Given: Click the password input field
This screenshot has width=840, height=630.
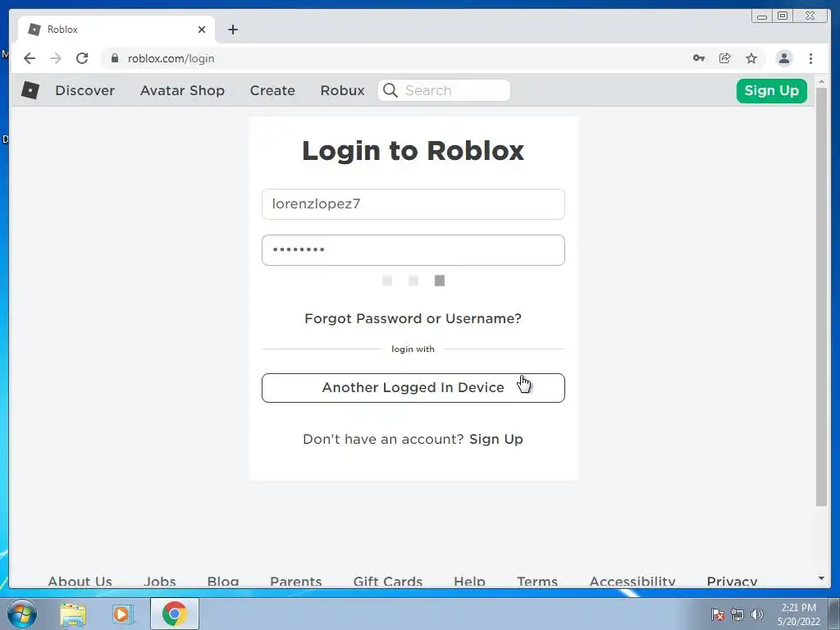Looking at the screenshot, I should pyautogui.click(x=413, y=250).
